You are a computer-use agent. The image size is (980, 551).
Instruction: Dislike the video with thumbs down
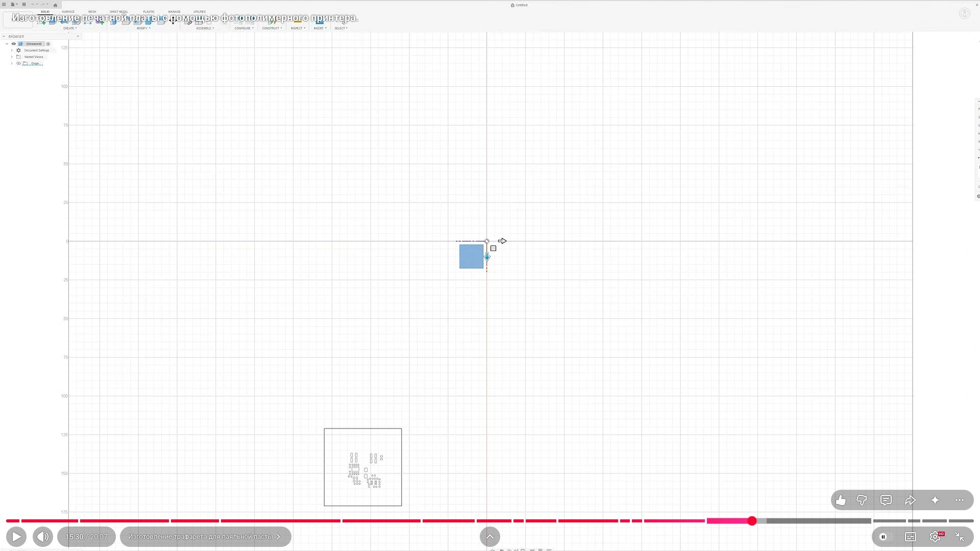click(x=862, y=500)
